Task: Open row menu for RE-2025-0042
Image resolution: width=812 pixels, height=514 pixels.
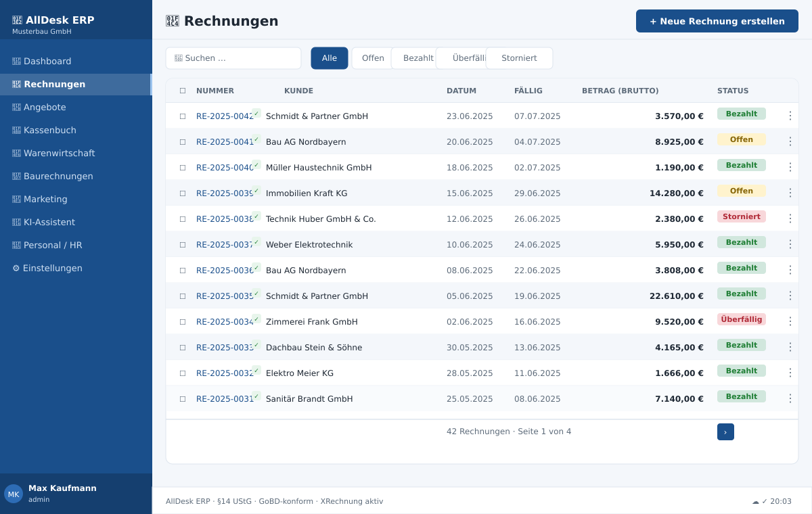Action: point(790,116)
